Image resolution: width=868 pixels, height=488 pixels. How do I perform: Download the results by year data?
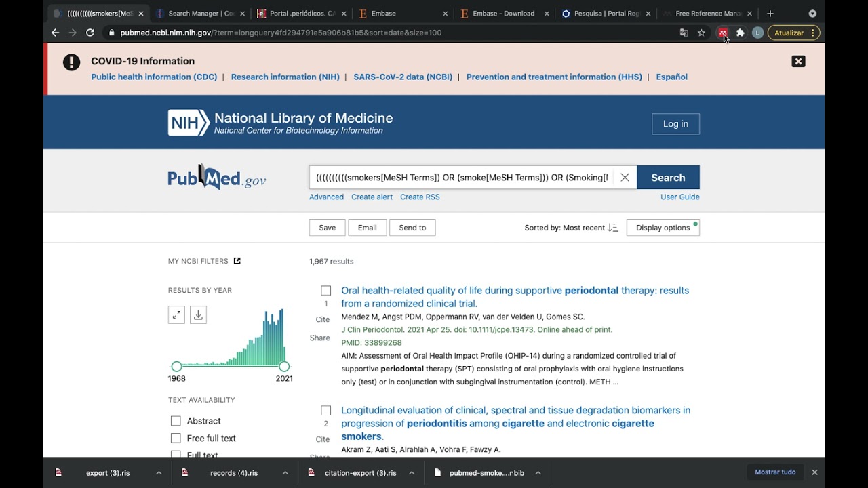198,314
